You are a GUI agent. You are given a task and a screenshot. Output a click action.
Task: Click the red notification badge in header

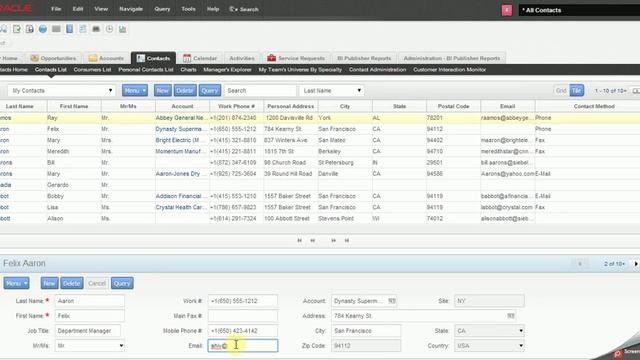point(507,10)
